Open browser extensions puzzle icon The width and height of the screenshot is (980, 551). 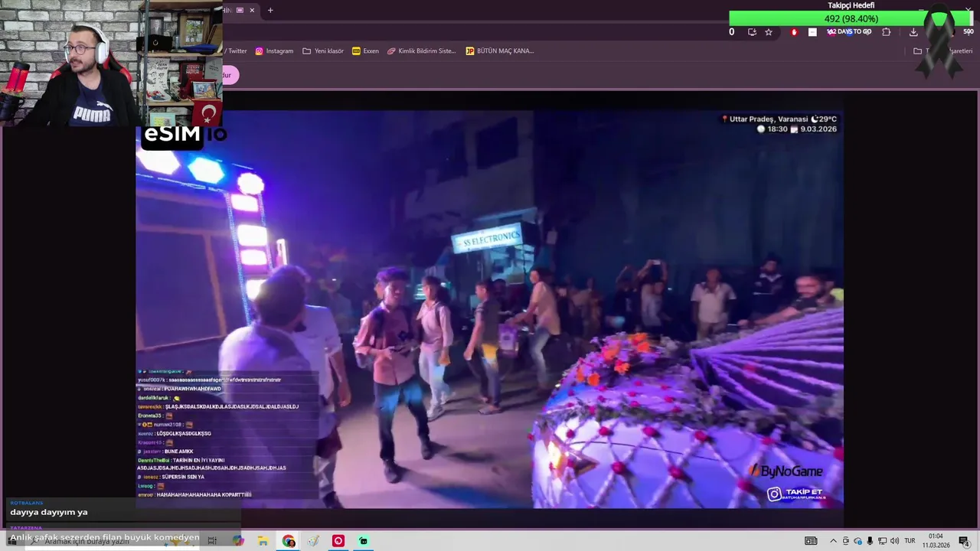886,32
